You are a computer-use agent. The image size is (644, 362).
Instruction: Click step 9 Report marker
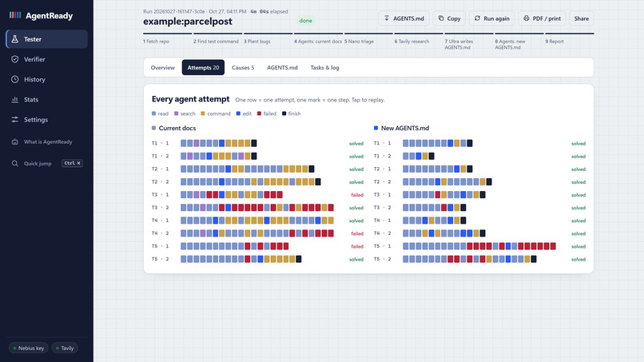569,38
